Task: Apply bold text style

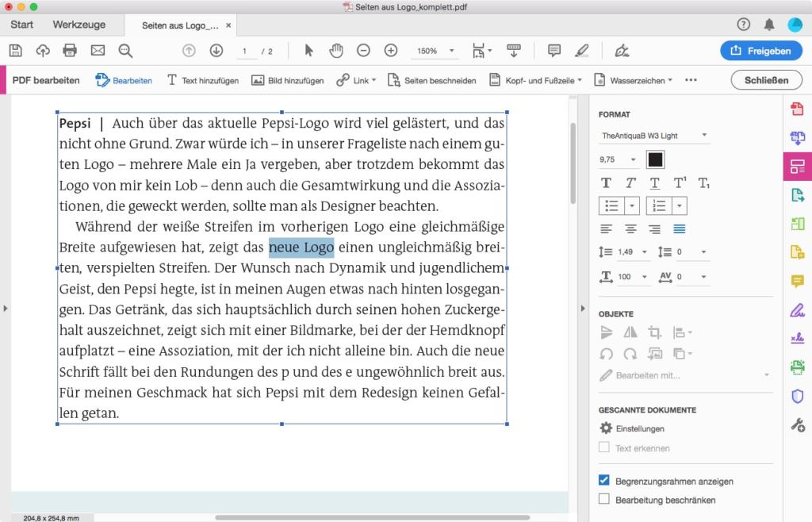Action: coord(606,182)
